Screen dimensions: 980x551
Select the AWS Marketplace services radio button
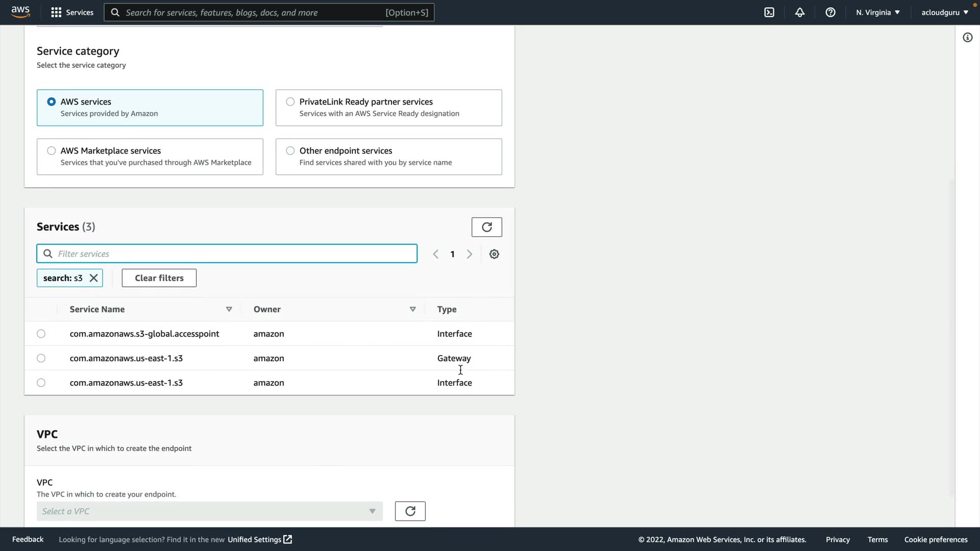tap(52, 151)
